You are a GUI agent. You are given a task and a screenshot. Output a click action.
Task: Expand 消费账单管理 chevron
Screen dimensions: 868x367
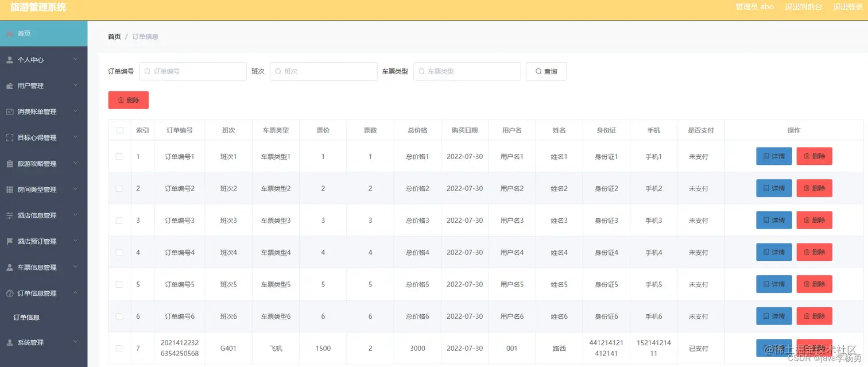[76, 111]
